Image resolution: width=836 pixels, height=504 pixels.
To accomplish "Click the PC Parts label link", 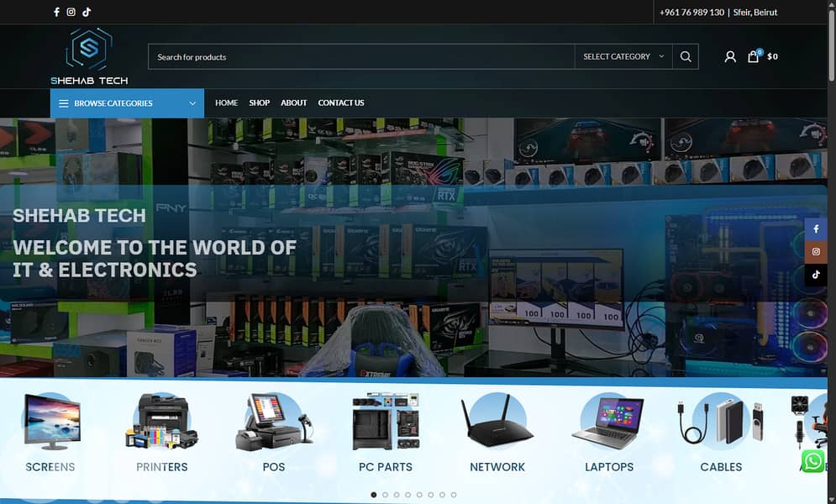I will click(x=386, y=467).
